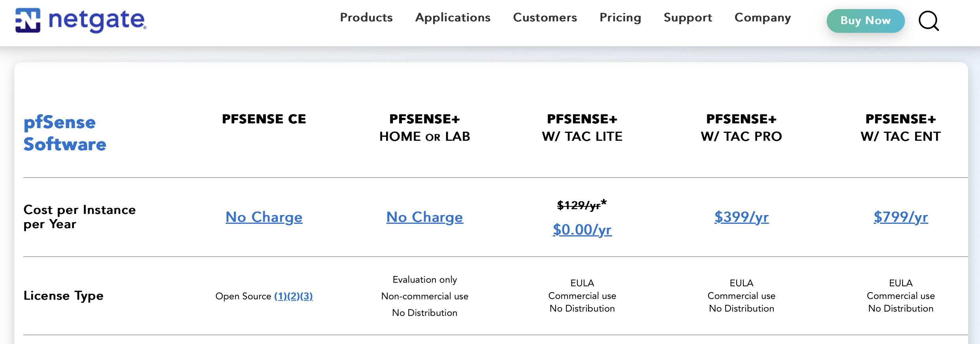The height and width of the screenshot is (344, 980).
Task: Open Open Source footnote (3)
Action: tap(307, 296)
